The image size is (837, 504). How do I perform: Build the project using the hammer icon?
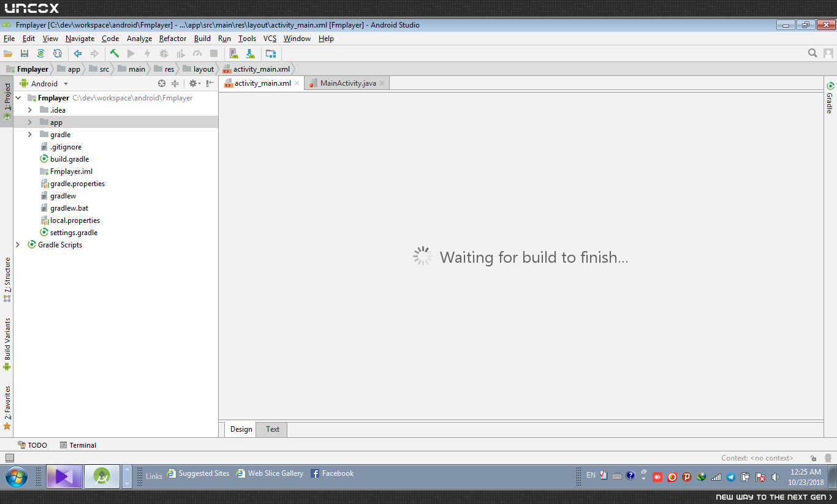115,54
